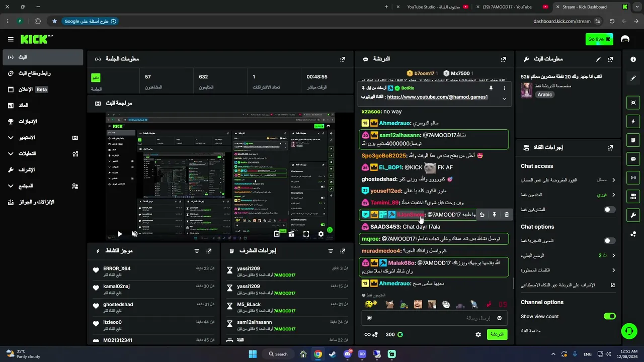The image size is (644, 362).
Task: Open الإنجازات sidebar item
Action: point(43,122)
